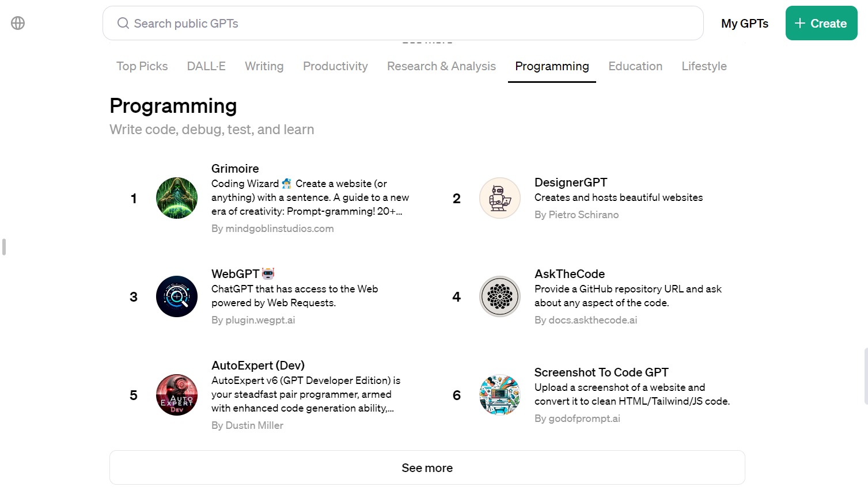Click 'your steadfast pair programmer, armed' line
The height and width of the screenshot is (487, 868).
click(301, 394)
